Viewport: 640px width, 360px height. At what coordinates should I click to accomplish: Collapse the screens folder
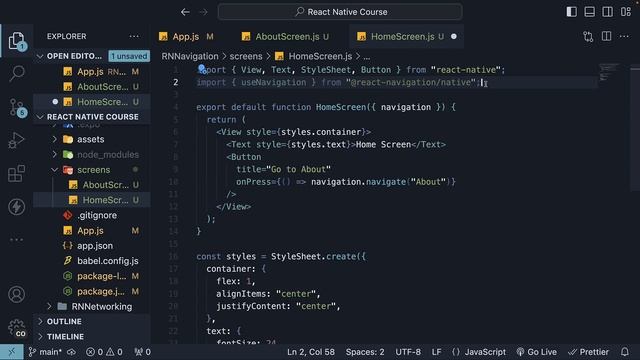point(93,169)
